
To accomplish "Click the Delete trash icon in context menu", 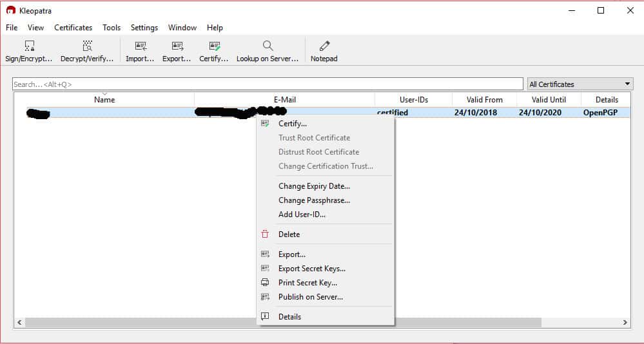I will pyautogui.click(x=265, y=234).
